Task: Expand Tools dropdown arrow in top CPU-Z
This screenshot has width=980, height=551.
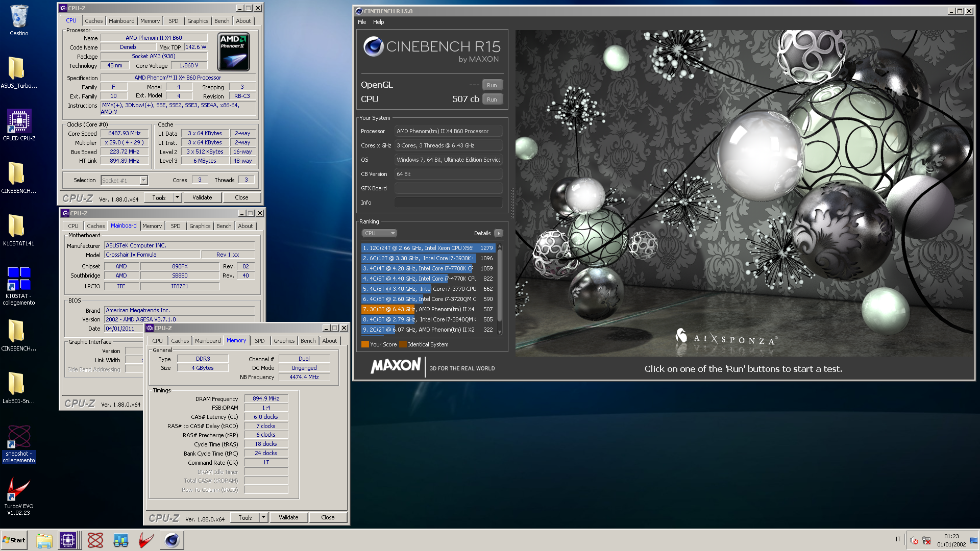Action: pyautogui.click(x=177, y=197)
